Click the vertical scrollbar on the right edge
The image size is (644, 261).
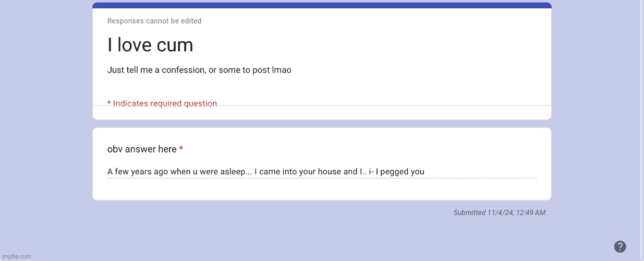[x=641, y=130]
